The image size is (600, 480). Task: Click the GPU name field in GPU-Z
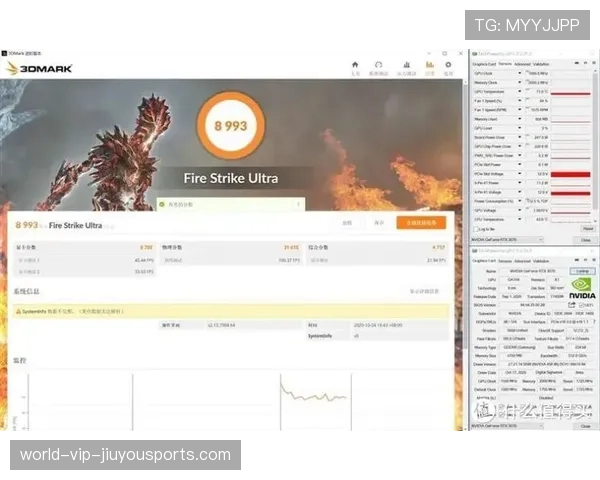[x=533, y=271]
